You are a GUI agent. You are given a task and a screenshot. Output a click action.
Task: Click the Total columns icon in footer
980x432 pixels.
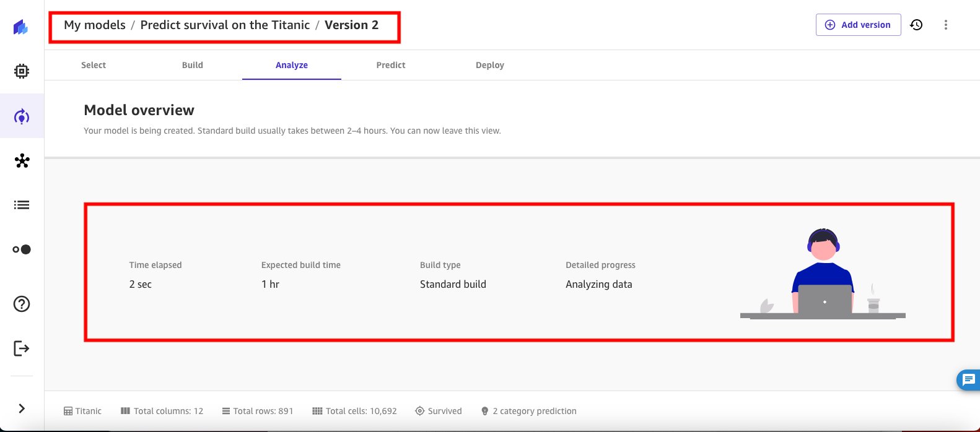[125, 411]
